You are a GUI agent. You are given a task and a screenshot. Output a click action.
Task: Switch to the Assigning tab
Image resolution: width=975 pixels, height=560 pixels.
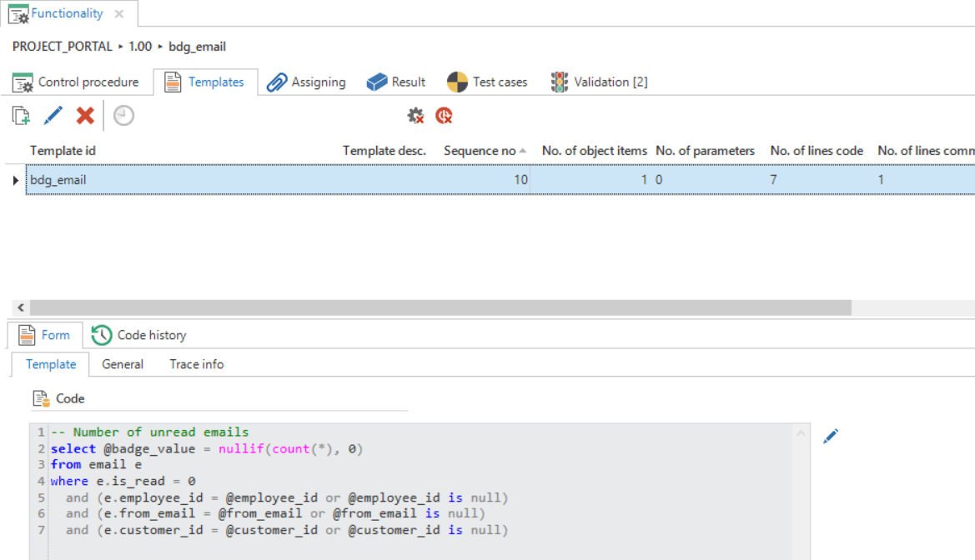pos(306,82)
